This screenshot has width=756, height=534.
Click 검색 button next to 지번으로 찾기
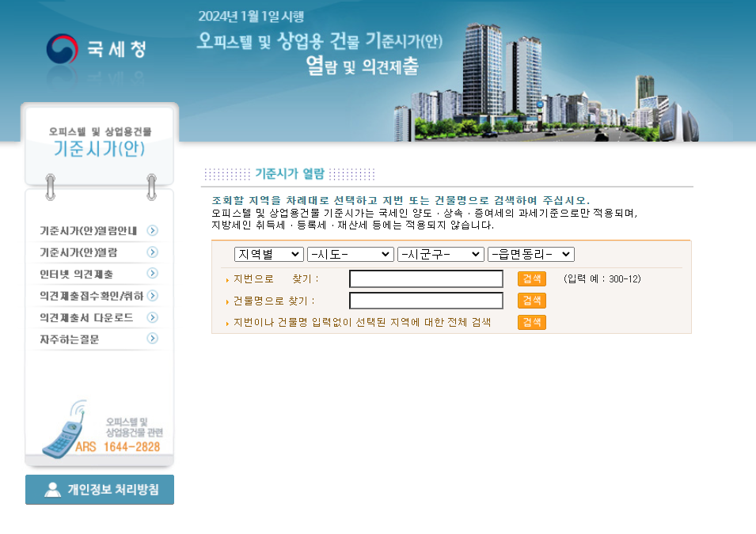coord(531,278)
